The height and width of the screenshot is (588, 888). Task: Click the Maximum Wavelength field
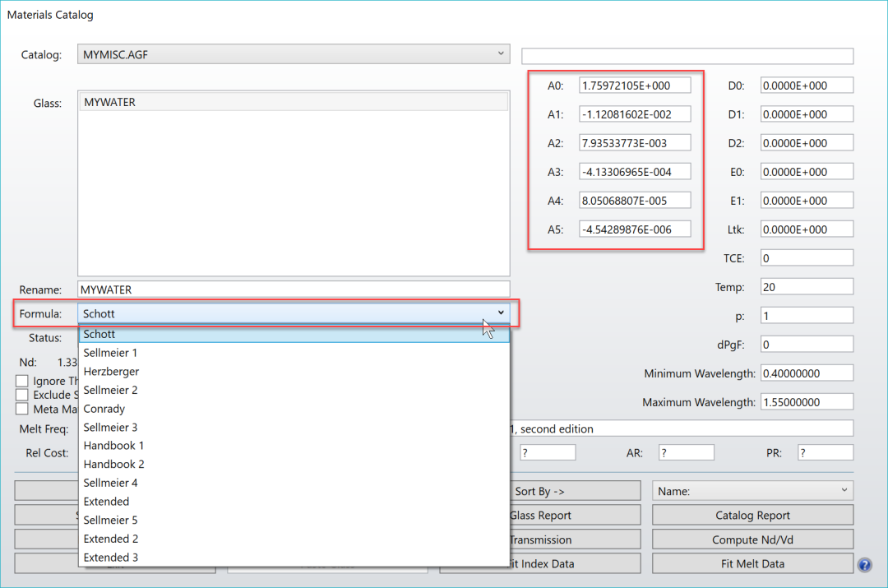[807, 402]
